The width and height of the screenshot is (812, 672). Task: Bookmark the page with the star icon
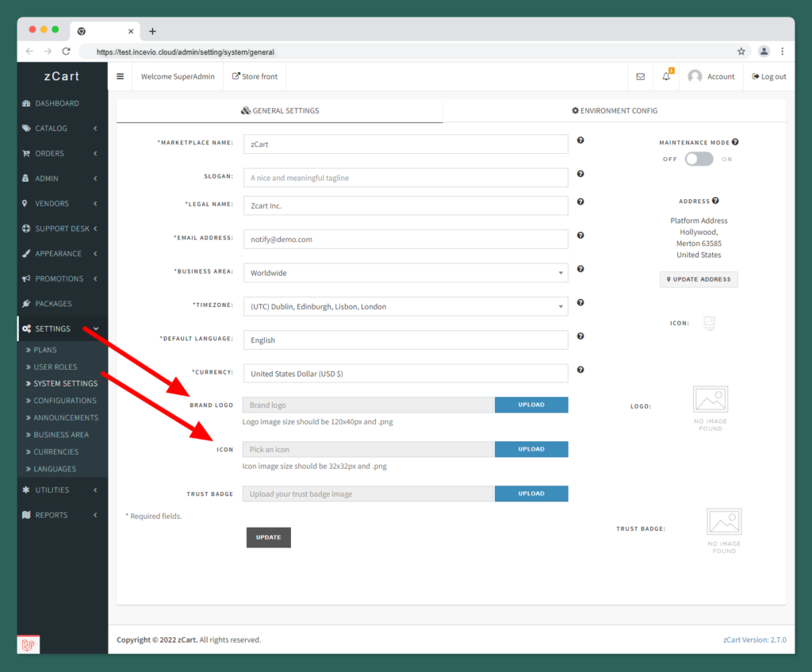click(741, 52)
